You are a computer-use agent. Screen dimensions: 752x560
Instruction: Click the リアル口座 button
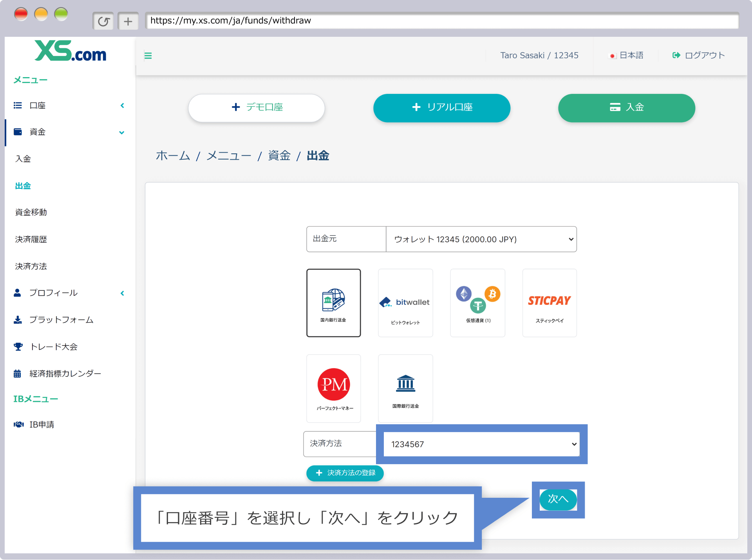pyautogui.click(x=442, y=108)
